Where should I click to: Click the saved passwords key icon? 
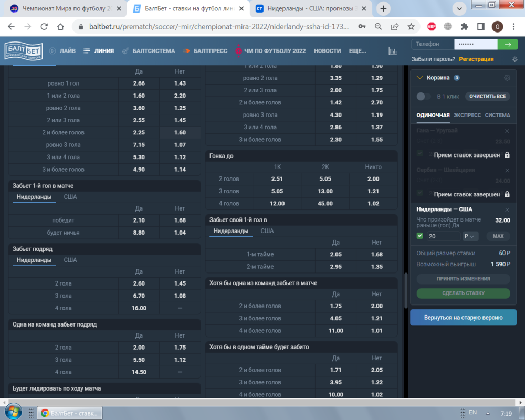(x=362, y=27)
